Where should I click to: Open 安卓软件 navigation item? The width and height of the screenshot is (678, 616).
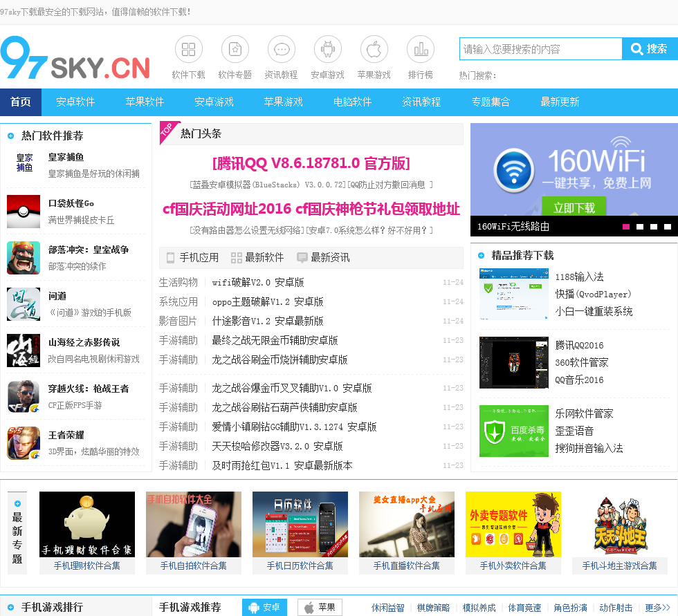(75, 102)
